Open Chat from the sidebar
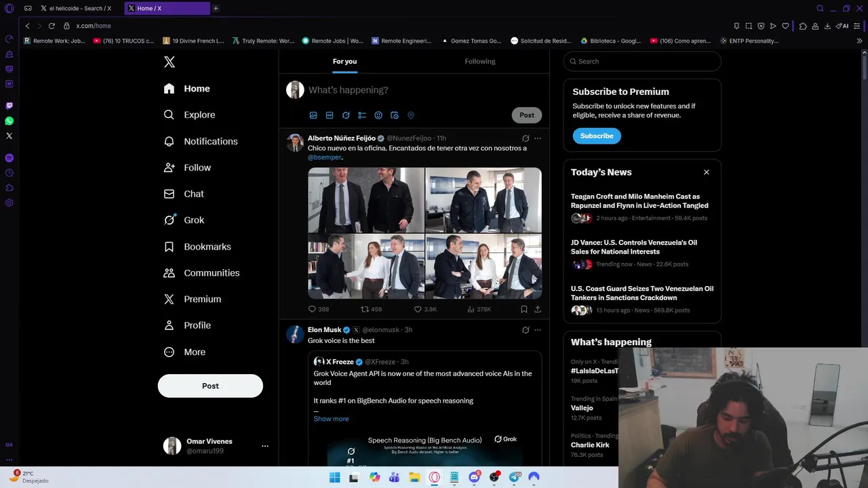868x488 pixels. 184,194
